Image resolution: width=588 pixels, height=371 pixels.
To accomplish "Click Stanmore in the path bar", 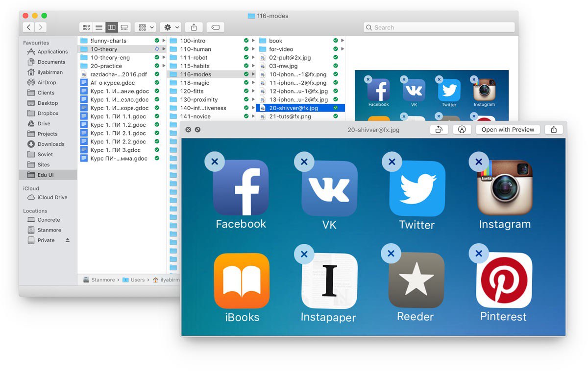I will click(x=99, y=280).
